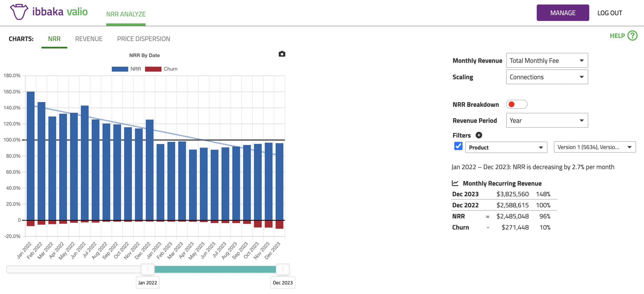Switch to Price Dispersion chart tab
The width and height of the screenshot is (644, 294).
click(143, 39)
